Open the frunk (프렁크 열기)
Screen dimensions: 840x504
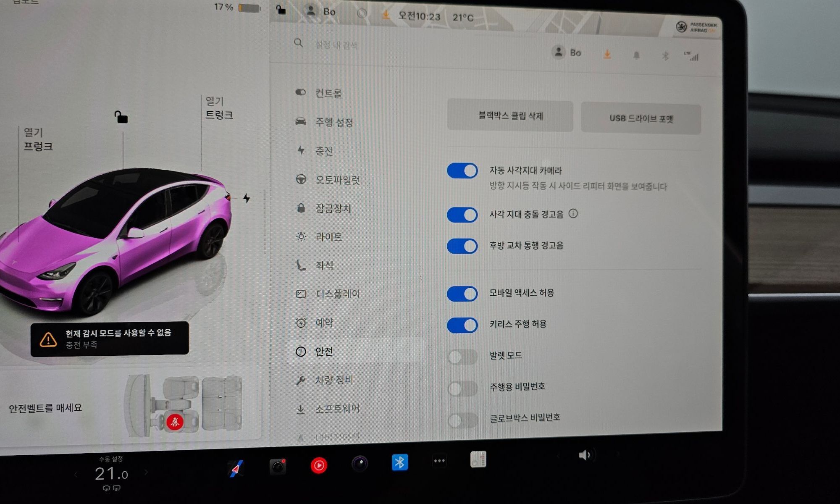(38, 139)
